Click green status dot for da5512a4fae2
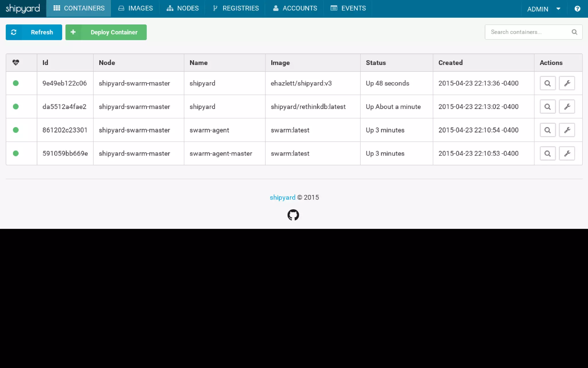 (16, 107)
